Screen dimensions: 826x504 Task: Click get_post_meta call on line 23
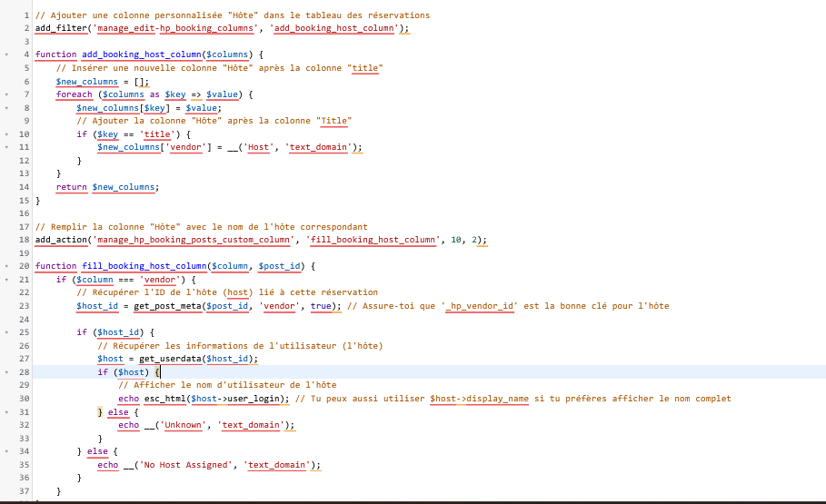tap(167, 306)
